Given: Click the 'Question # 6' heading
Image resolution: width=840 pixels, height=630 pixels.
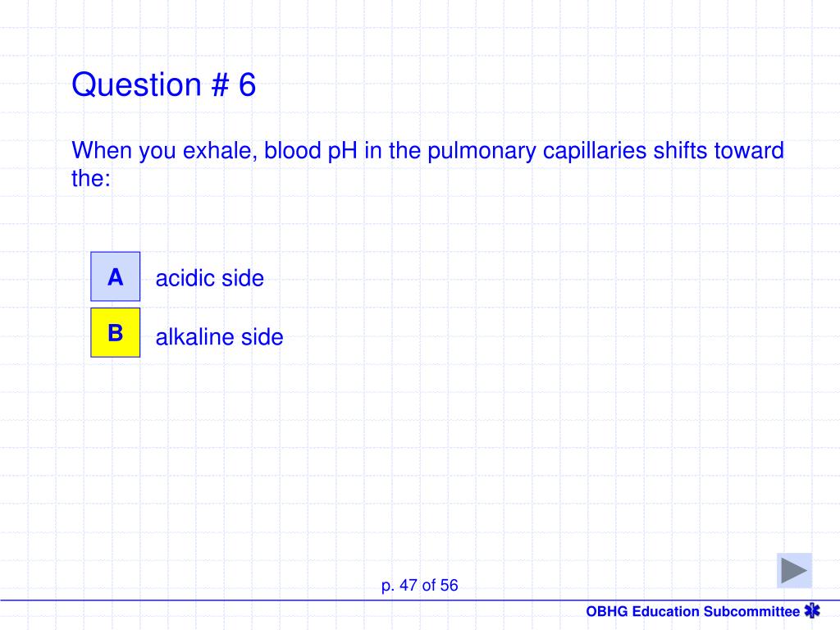Looking at the screenshot, I should 164,84.
